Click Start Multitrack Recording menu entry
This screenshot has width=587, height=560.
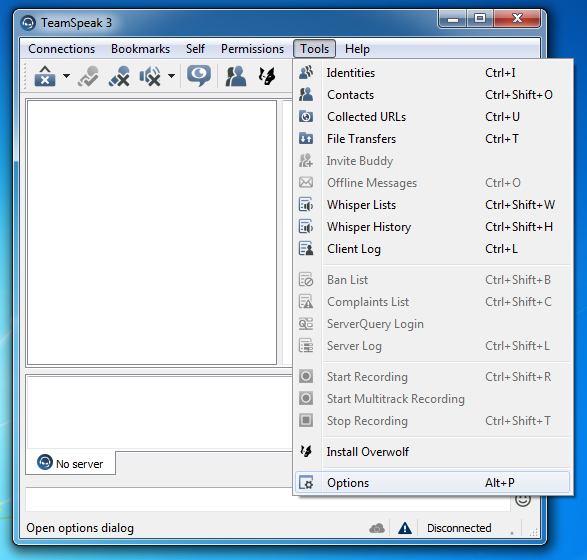click(432, 399)
